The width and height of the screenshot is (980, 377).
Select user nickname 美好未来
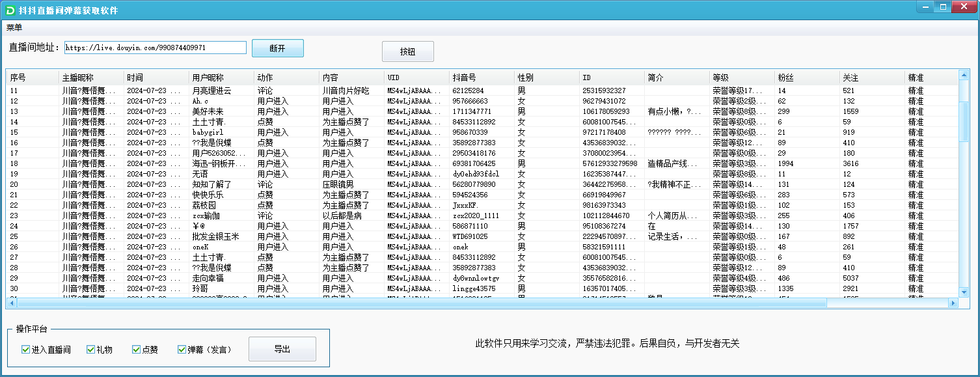[208, 111]
